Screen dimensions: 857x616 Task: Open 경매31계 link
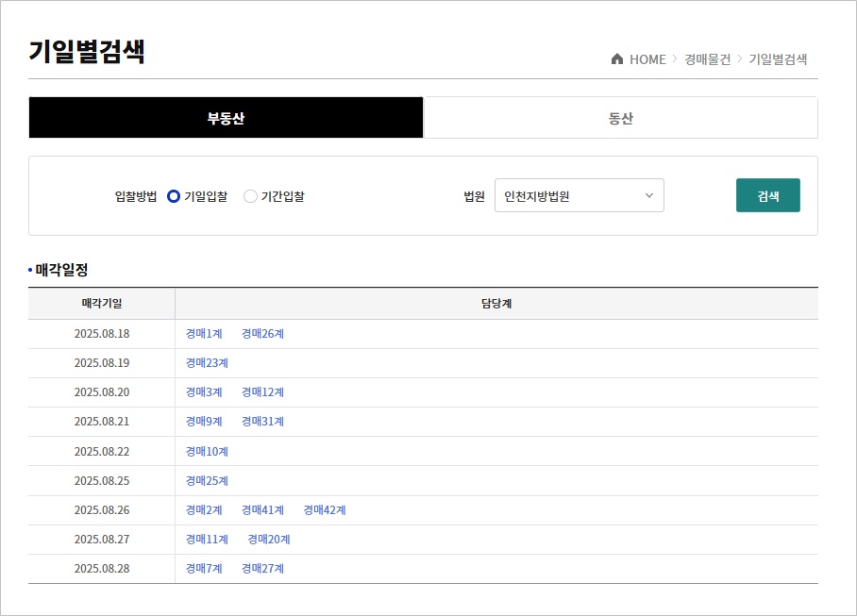[263, 422]
